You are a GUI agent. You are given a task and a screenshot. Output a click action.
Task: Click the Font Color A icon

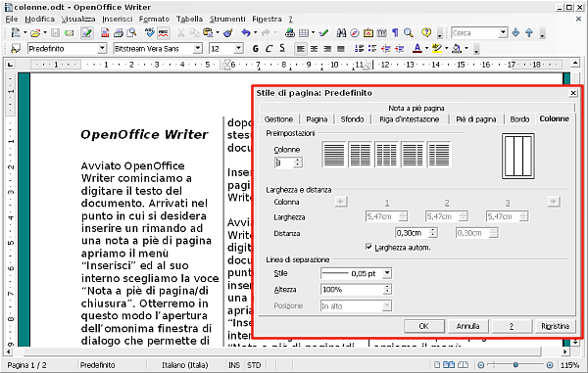pyautogui.click(x=417, y=48)
